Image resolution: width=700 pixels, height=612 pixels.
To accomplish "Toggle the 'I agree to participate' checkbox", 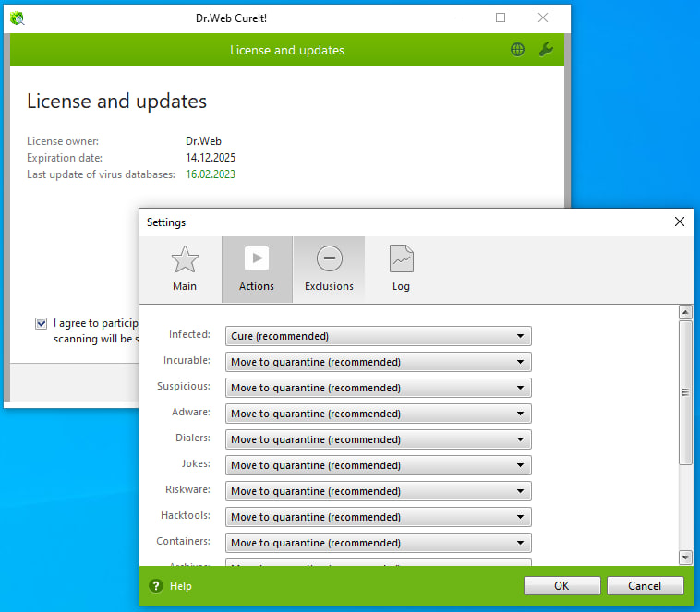I will pyautogui.click(x=41, y=323).
